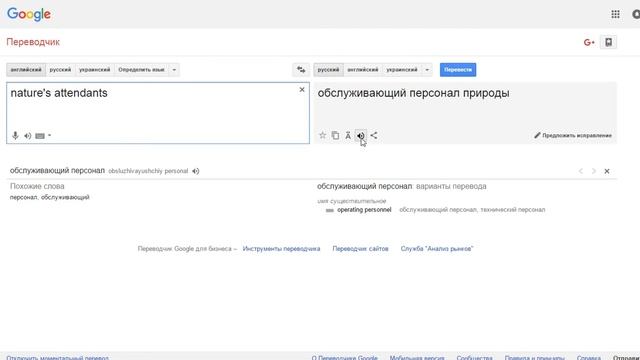640x360 pixels.
Task: Open О Переводчике Google footer link
Action: (344, 358)
